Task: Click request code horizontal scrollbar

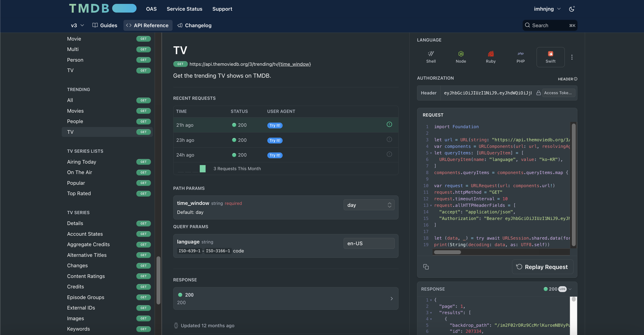Action: point(447,252)
